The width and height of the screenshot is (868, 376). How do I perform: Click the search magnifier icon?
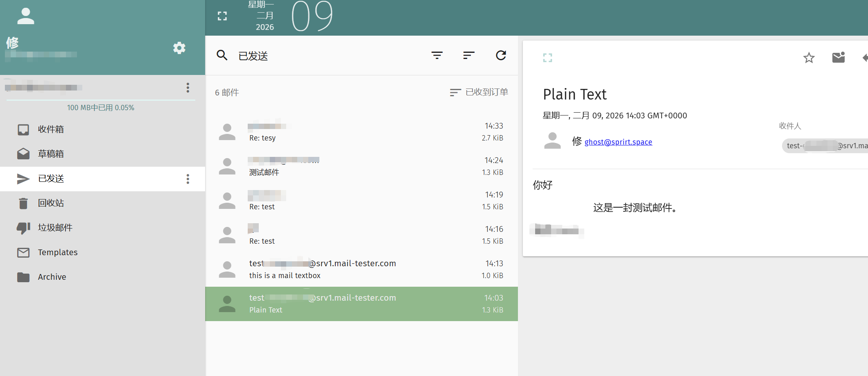(x=222, y=55)
